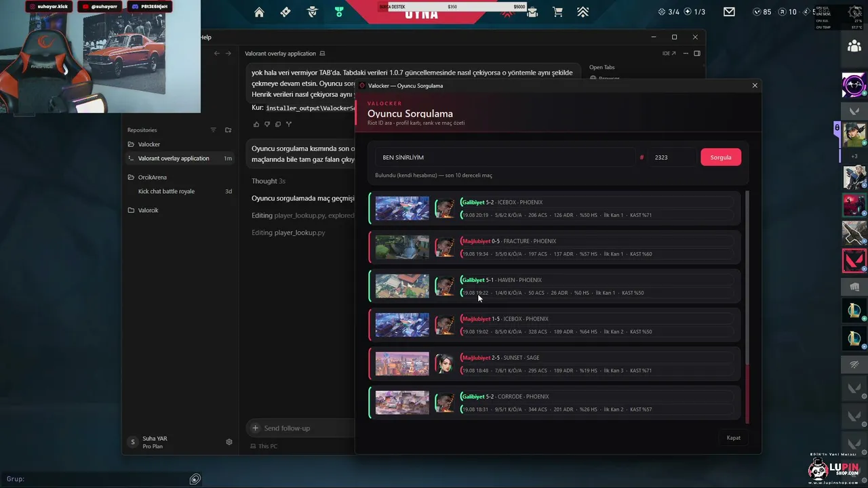Click Kapat to close the player lookup
This screenshot has width=868, height=488.
coord(734,438)
